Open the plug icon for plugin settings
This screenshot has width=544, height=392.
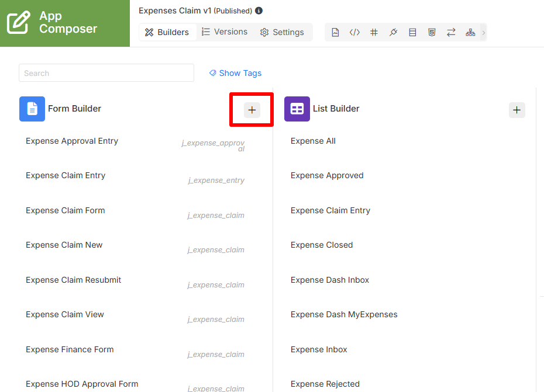coord(393,32)
